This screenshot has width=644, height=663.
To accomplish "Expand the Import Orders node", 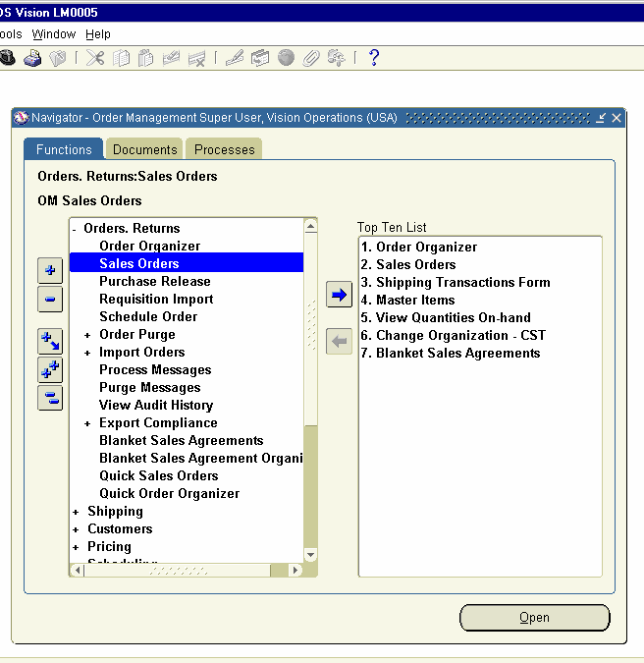I will click(x=87, y=353).
